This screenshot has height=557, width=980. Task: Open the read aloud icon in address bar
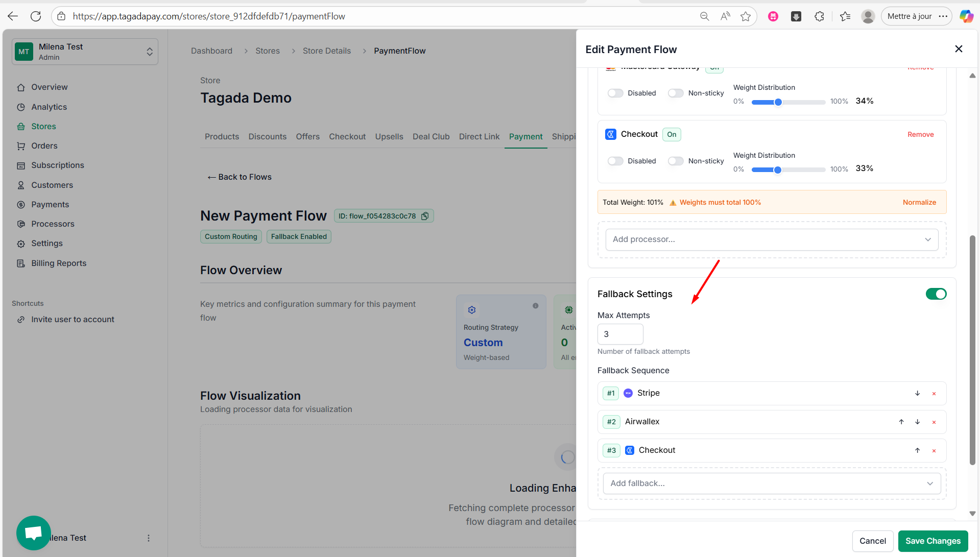tap(725, 16)
